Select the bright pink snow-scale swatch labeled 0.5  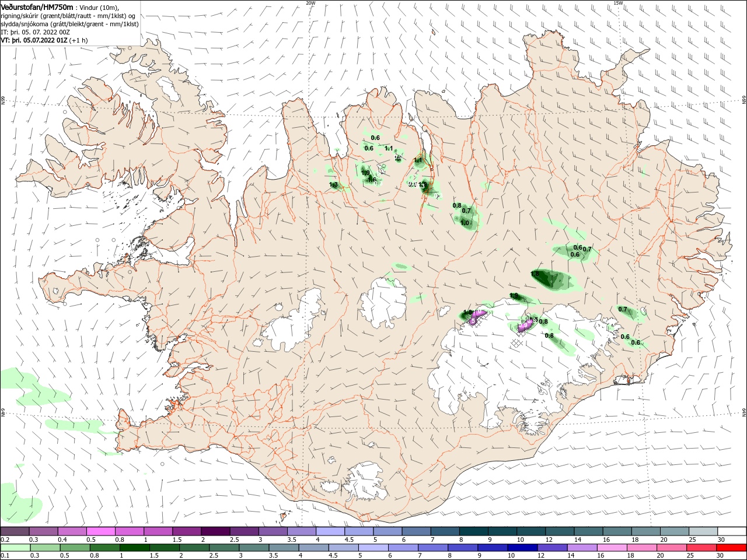[100, 531]
